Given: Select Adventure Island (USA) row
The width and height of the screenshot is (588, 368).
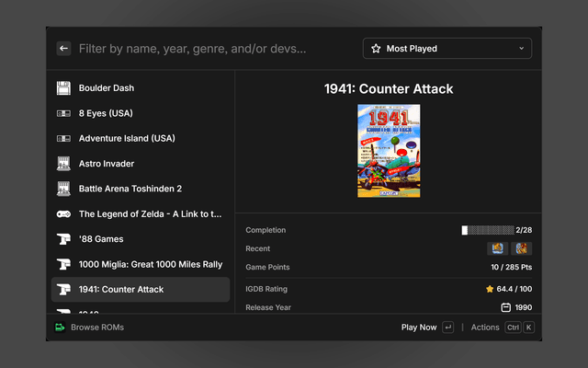Looking at the screenshot, I should pyautogui.click(x=141, y=138).
